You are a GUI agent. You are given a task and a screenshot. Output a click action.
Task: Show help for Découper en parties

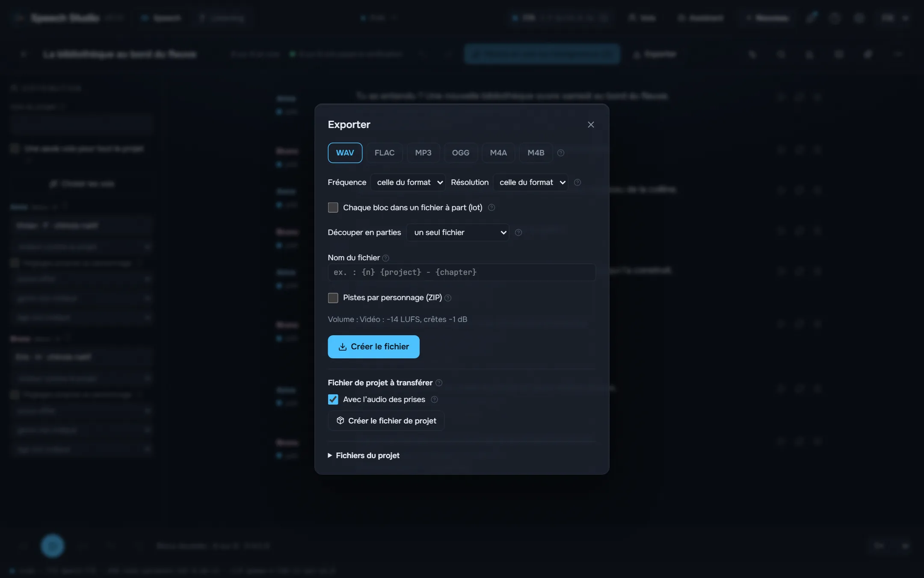click(518, 232)
